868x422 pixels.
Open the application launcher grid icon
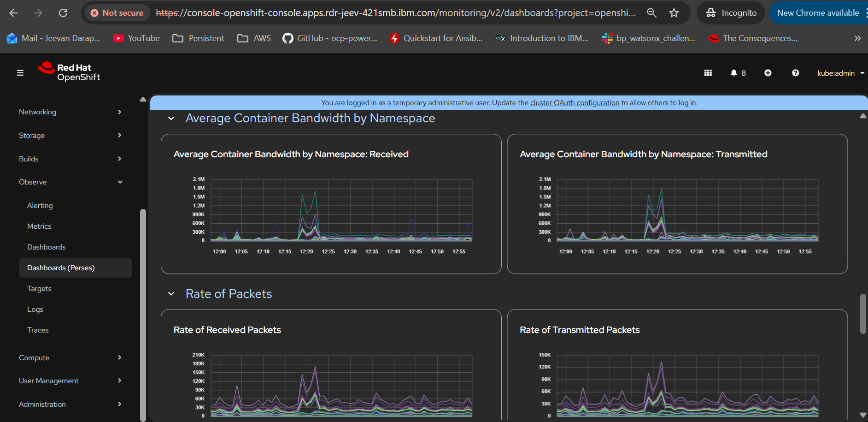(x=708, y=73)
